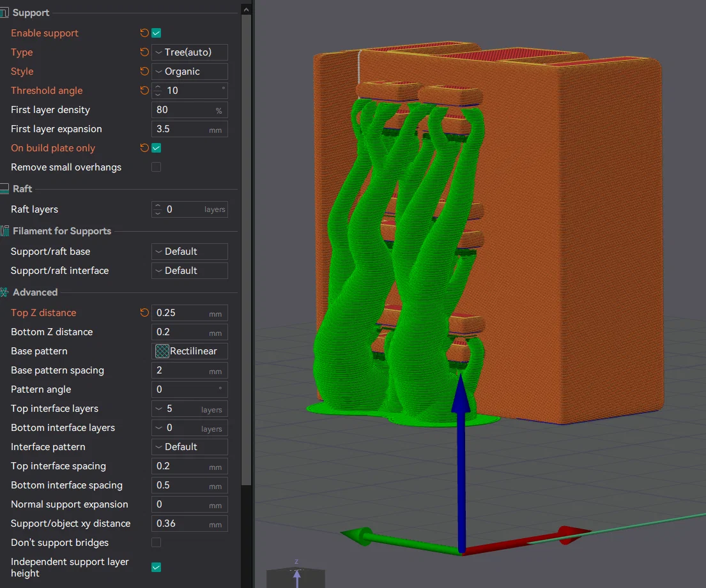Click the Independent support layer height label
This screenshot has height=588, width=706.
point(70,568)
